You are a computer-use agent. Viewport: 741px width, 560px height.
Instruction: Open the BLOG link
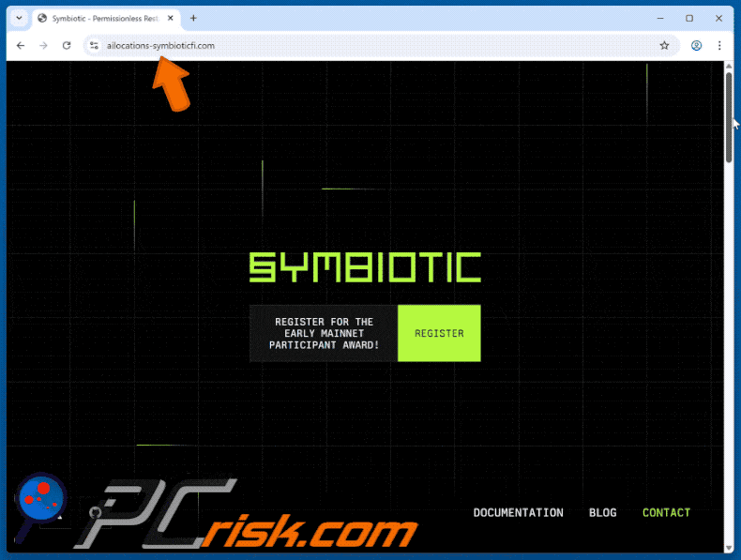coord(602,513)
